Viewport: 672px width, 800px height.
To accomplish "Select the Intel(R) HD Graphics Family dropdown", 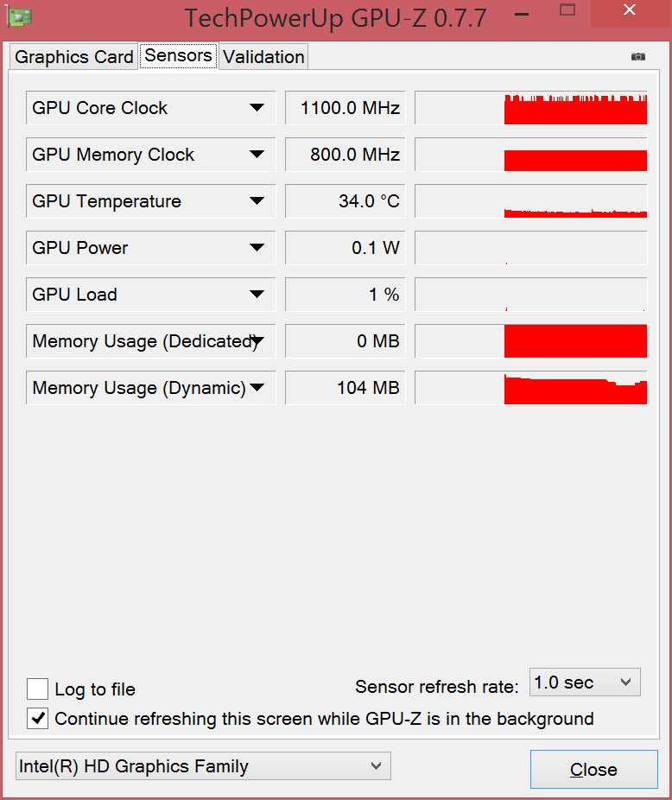I will point(203,766).
